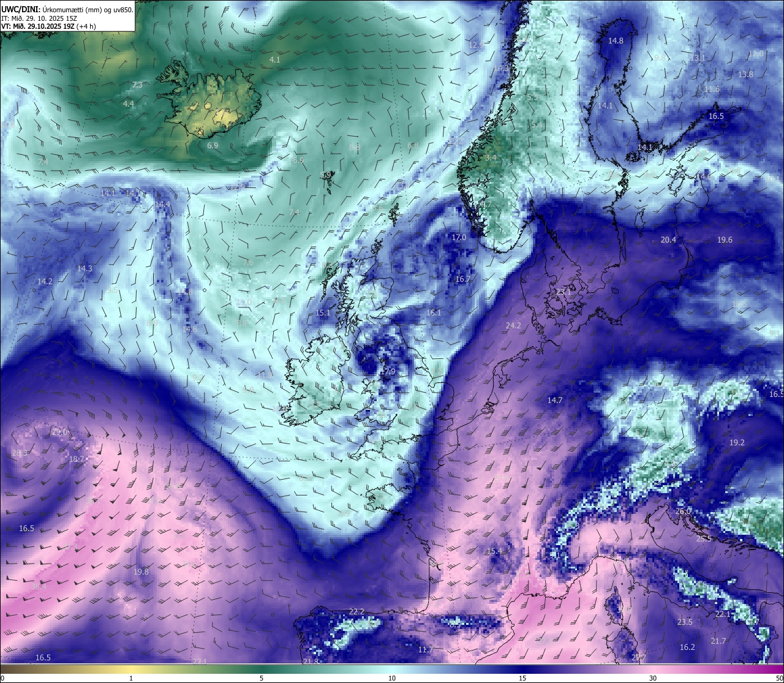
Task: Click the map value label "26.0"
Action: tap(683, 511)
